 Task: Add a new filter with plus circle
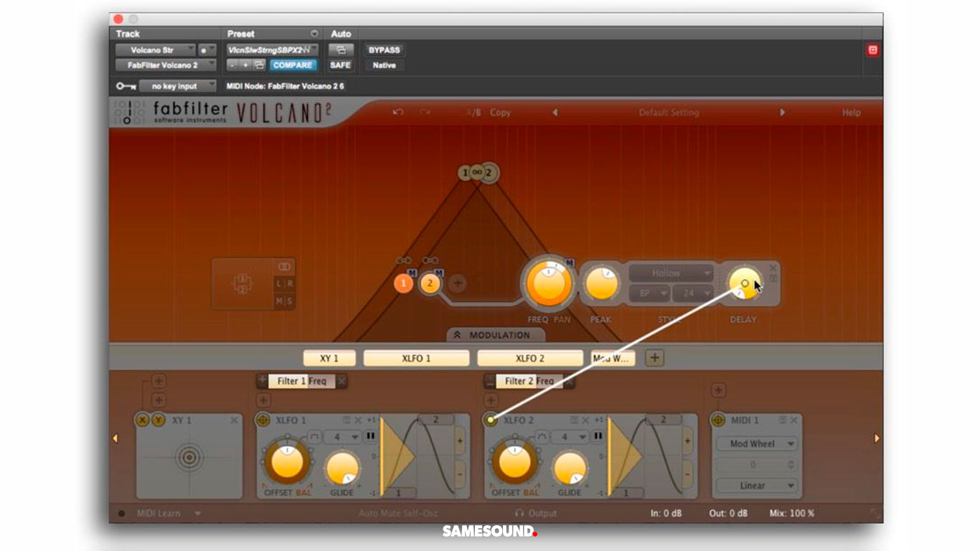point(457,283)
